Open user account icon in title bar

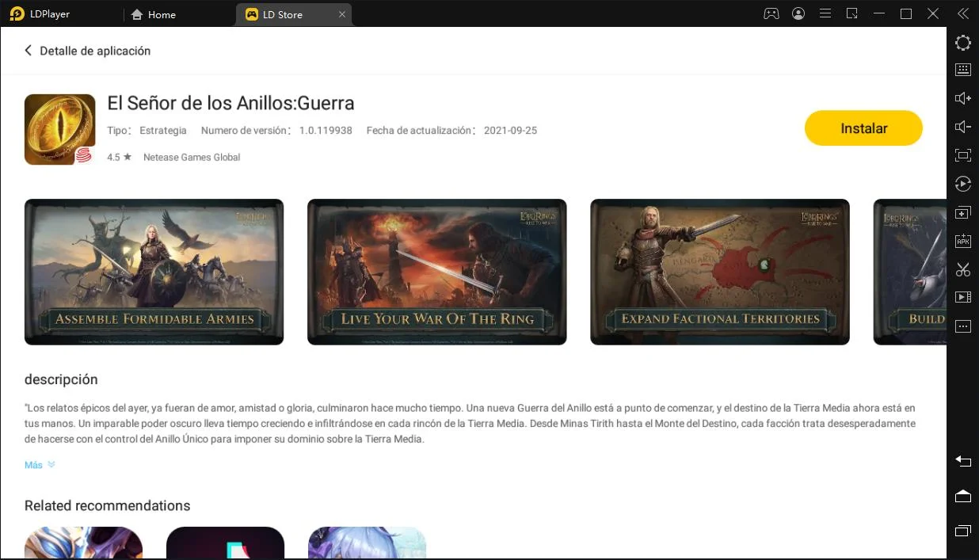click(798, 13)
